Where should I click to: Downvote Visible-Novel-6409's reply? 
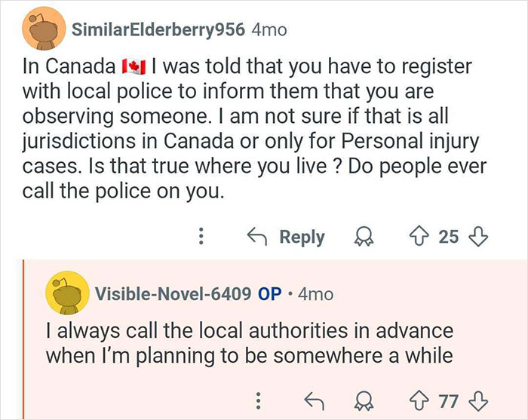coord(477,397)
